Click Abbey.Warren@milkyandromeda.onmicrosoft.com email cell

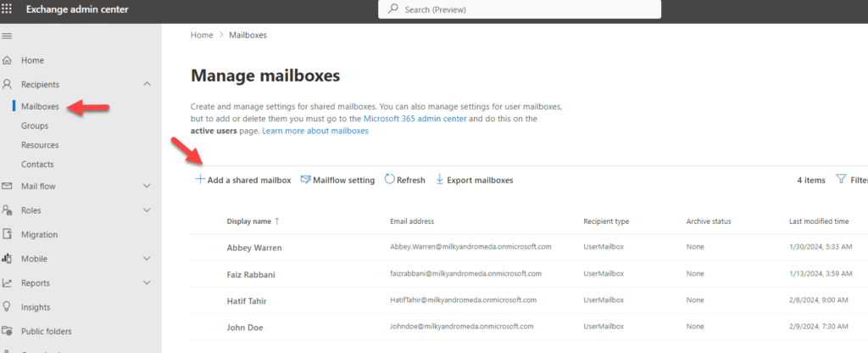470,247
